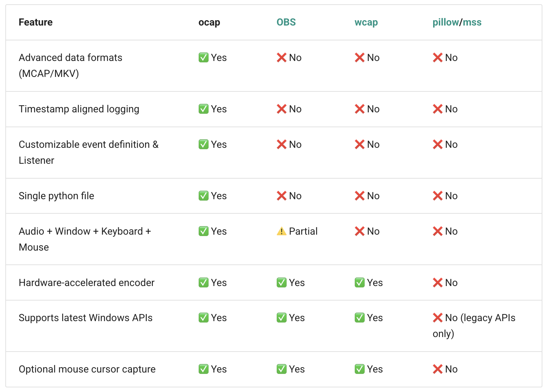
Task: Click OBS's red cross for Single python file
Action: click(282, 196)
